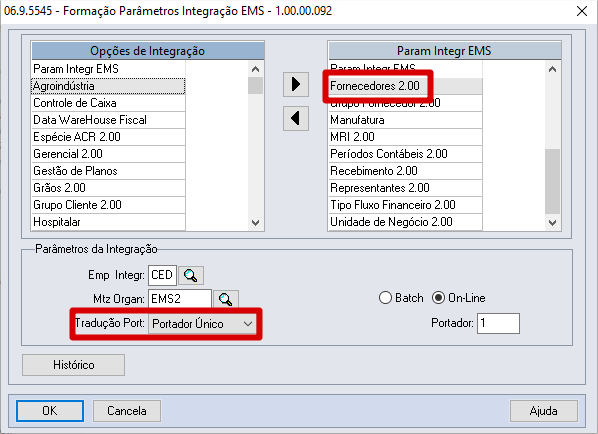The height and width of the screenshot is (434, 598).
Task: Select Fornecedores 2.00 in right list
Action: pos(406,86)
